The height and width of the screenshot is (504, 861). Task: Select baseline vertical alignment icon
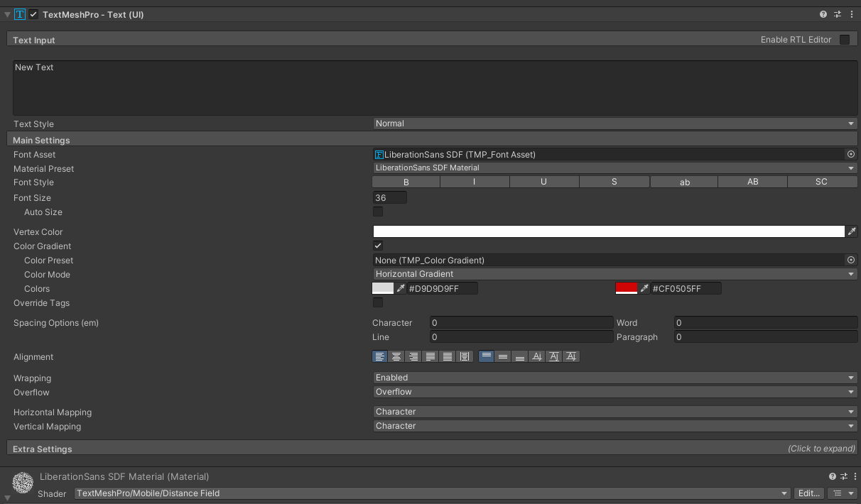[x=537, y=356]
